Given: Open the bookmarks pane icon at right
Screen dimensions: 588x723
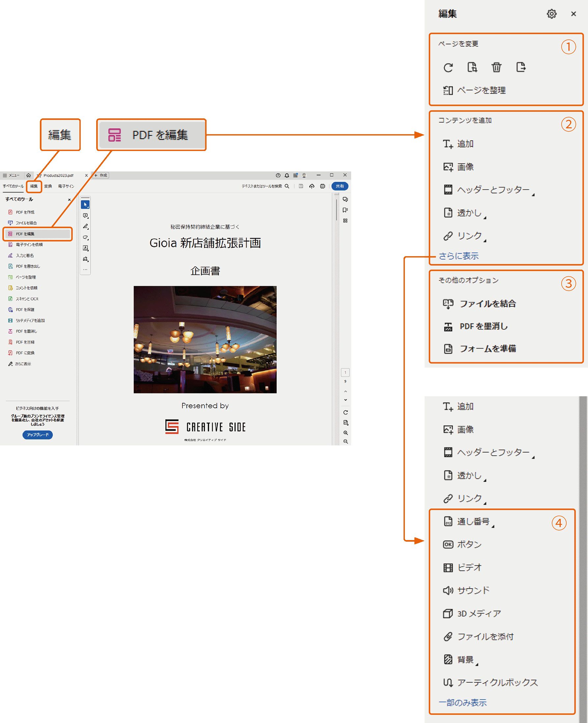Looking at the screenshot, I should click(345, 210).
